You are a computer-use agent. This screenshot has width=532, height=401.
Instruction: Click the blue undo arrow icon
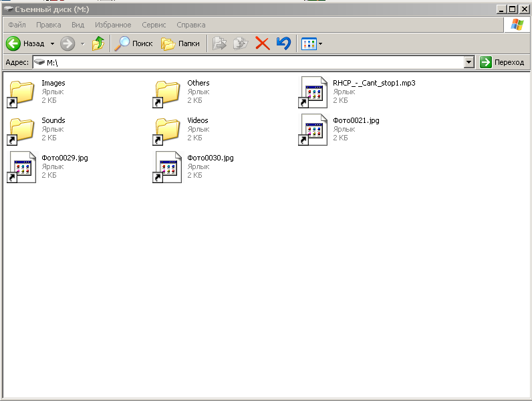pos(283,43)
